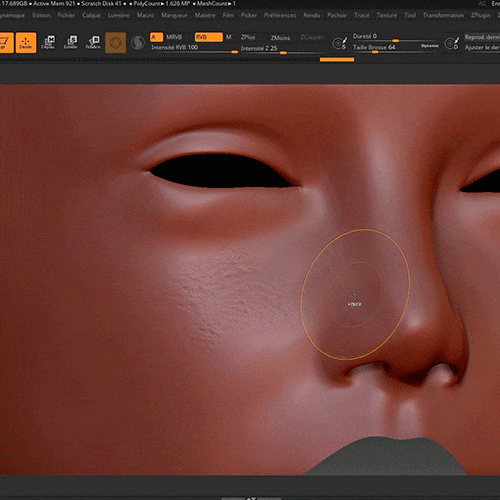Click the brush focal S icon
The height and width of the screenshot is (500, 500).
pos(340,43)
